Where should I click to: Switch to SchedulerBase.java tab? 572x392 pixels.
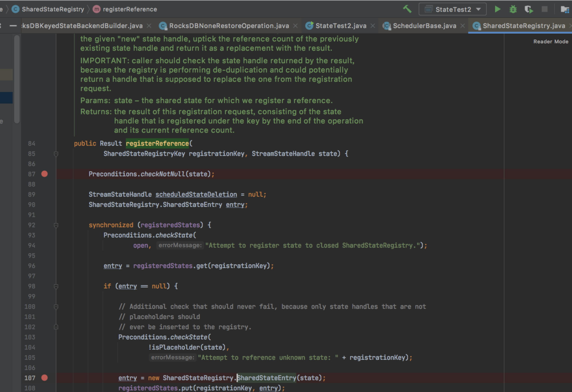click(x=425, y=26)
